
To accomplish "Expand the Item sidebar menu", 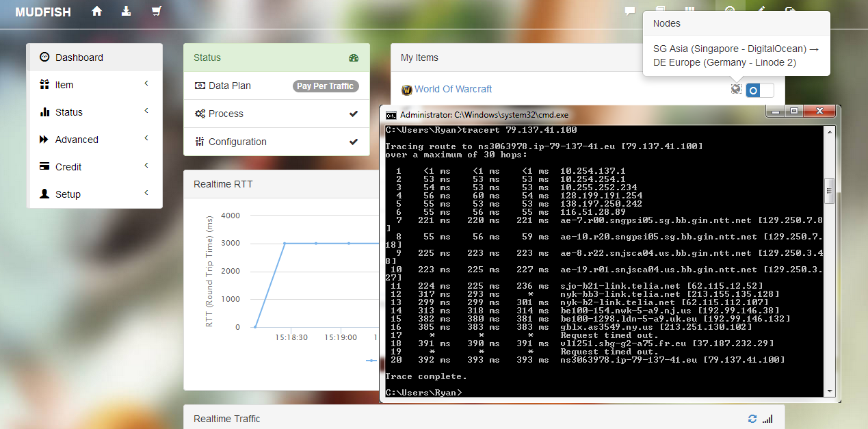I will (96, 85).
